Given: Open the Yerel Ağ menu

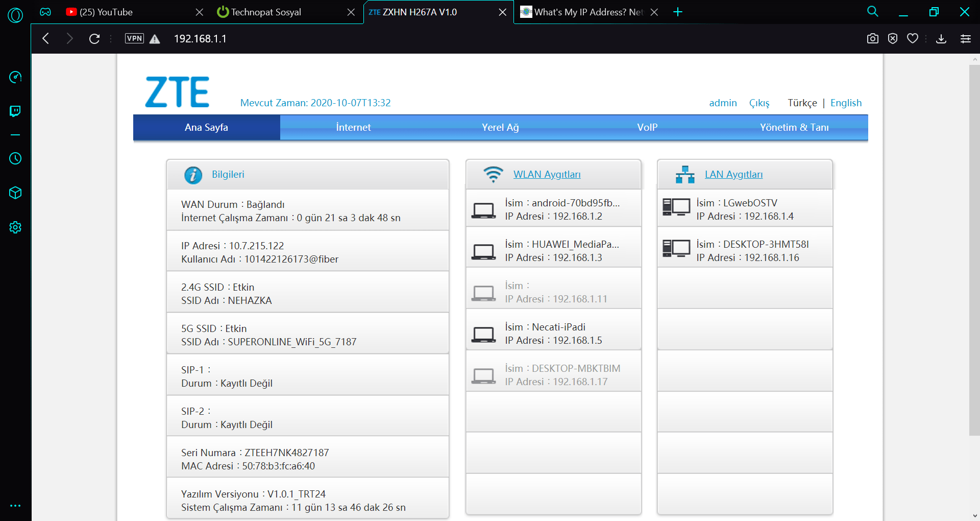Looking at the screenshot, I should tap(500, 128).
